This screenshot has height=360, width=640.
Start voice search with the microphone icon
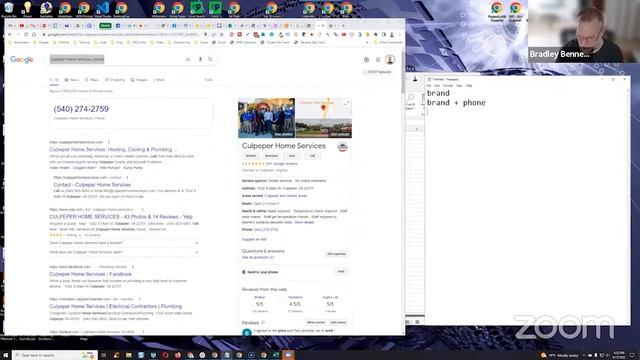coord(200,60)
